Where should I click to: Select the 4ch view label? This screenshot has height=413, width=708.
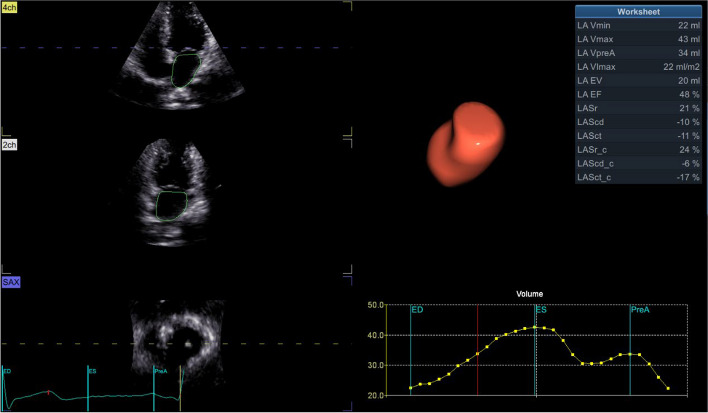click(x=9, y=8)
